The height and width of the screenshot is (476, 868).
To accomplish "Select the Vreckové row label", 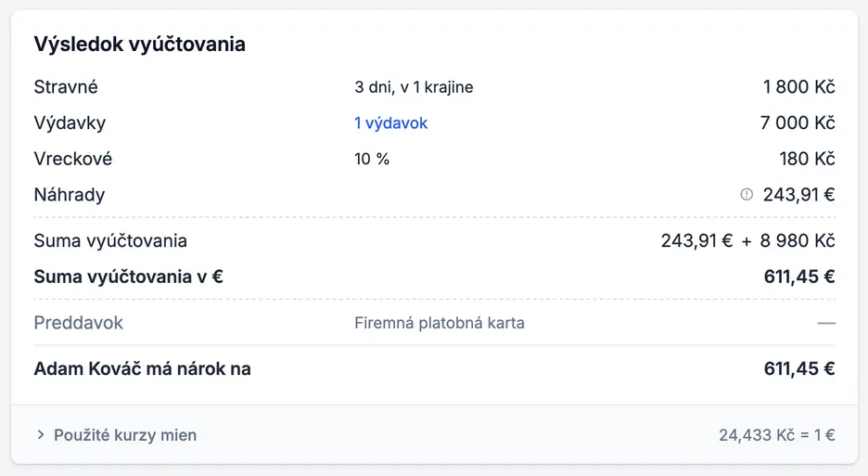I will point(73,159).
